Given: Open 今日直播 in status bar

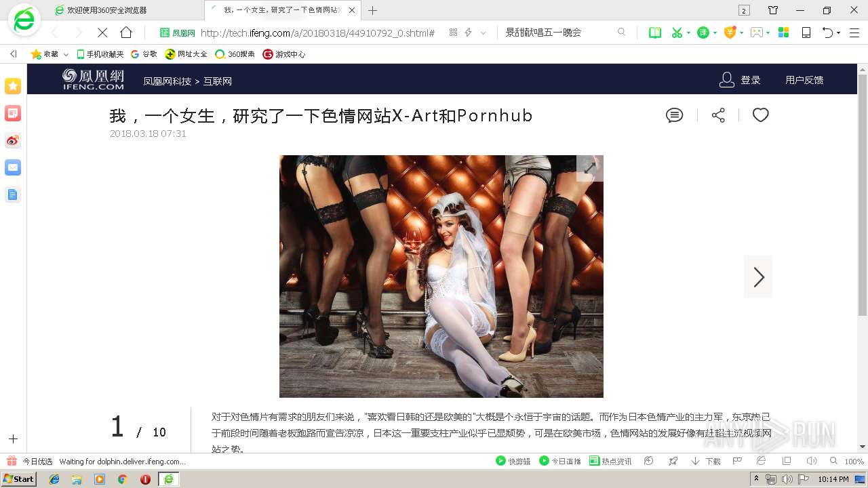Looking at the screenshot, I should pyautogui.click(x=560, y=461).
